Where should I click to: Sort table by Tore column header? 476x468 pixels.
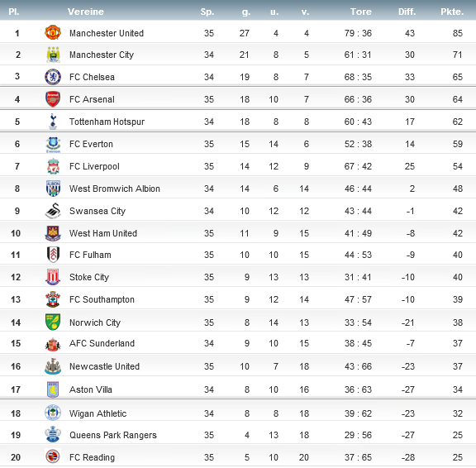360,12
